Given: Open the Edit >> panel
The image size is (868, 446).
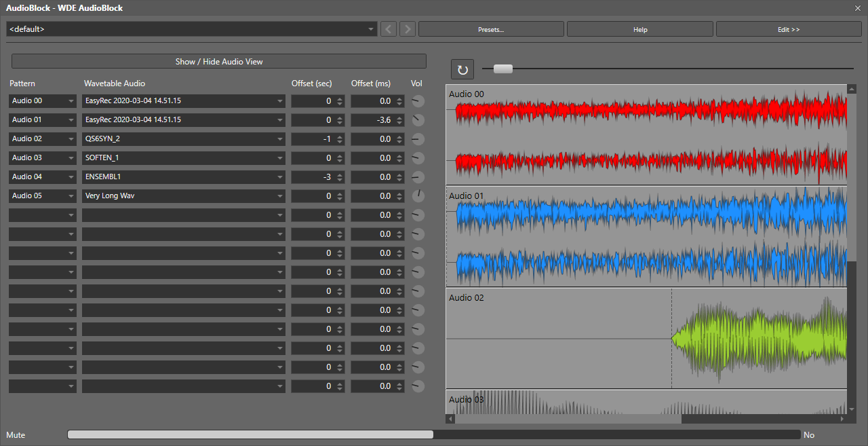Looking at the screenshot, I should point(788,29).
